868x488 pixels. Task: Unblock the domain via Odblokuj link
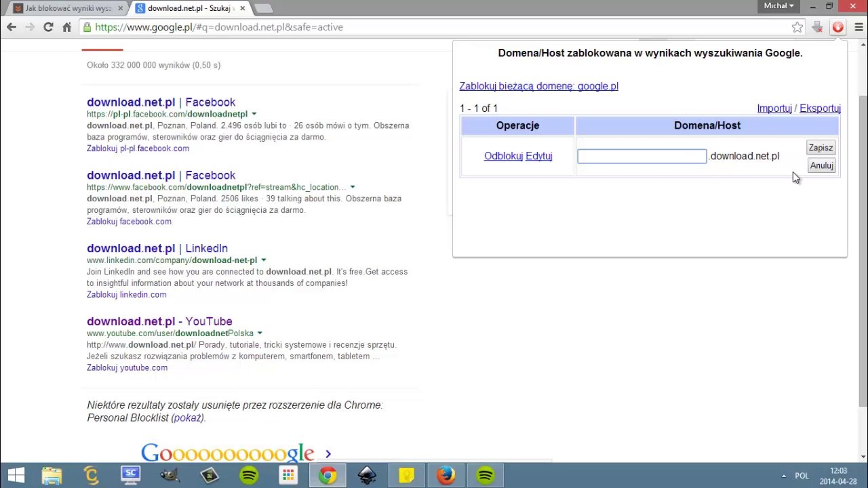coord(503,156)
